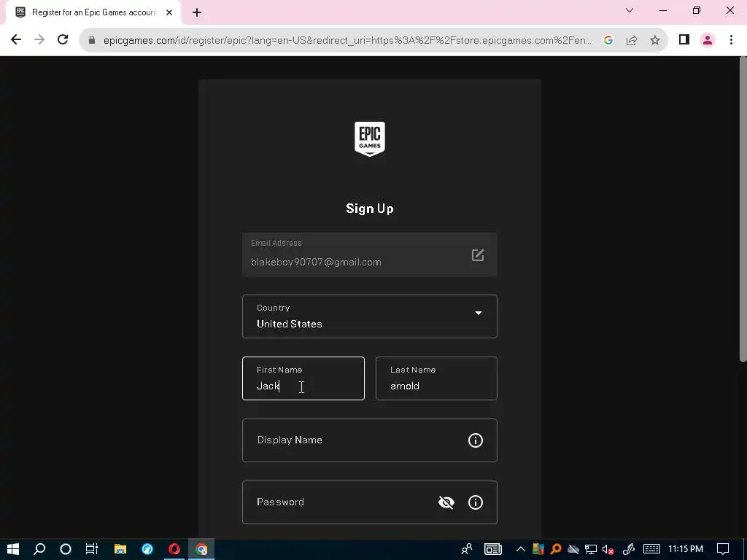Image resolution: width=747 pixels, height=560 pixels.
Task: Click the orange magnifier tray icon
Action: [x=555, y=549]
